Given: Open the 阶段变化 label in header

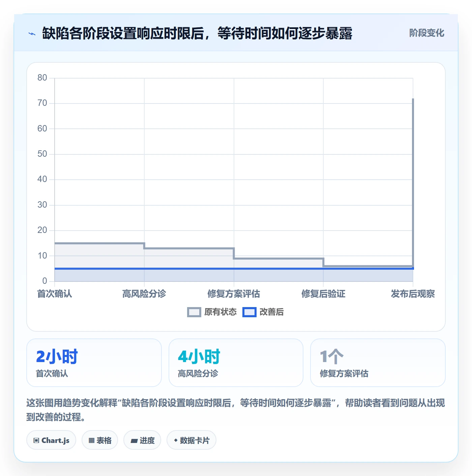Looking at the screenshot, I should click(426, 33).
